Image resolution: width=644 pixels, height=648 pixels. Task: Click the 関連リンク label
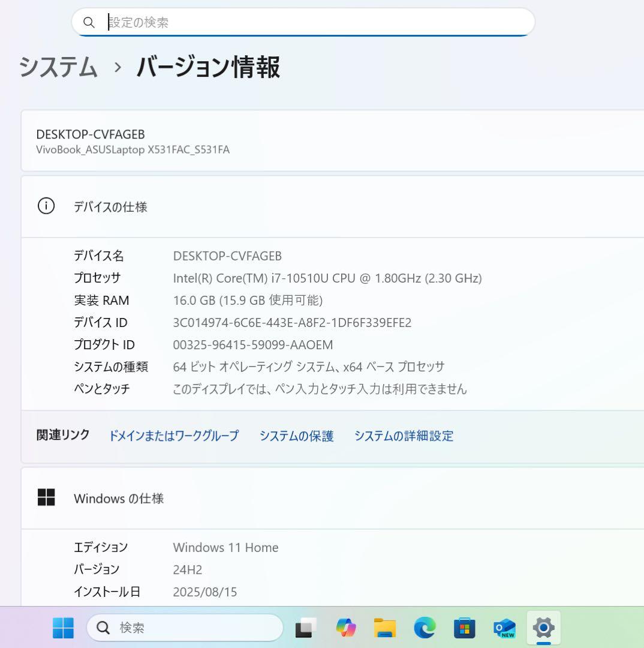(63, 435)
